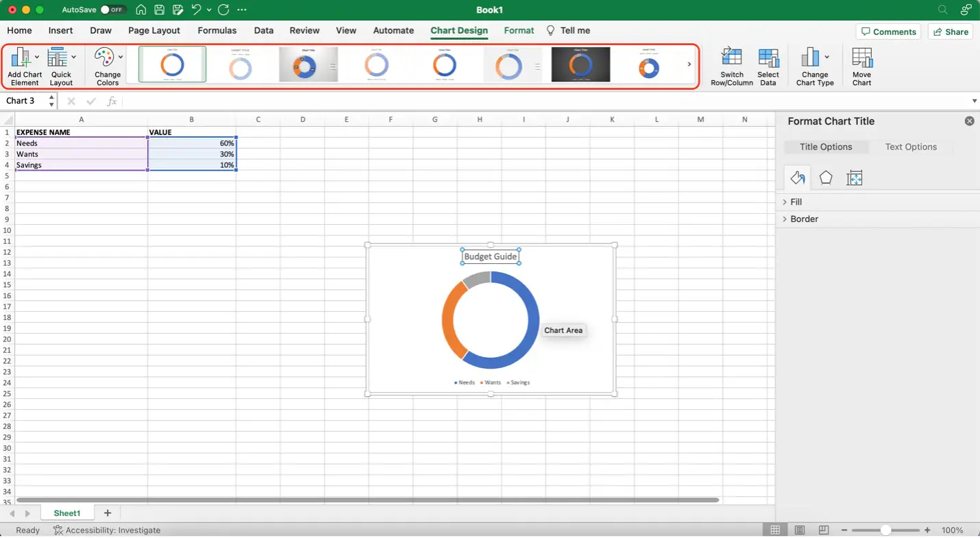
Task: Select the green-outlined chart style thumbnail
Action: click(172, 64)
